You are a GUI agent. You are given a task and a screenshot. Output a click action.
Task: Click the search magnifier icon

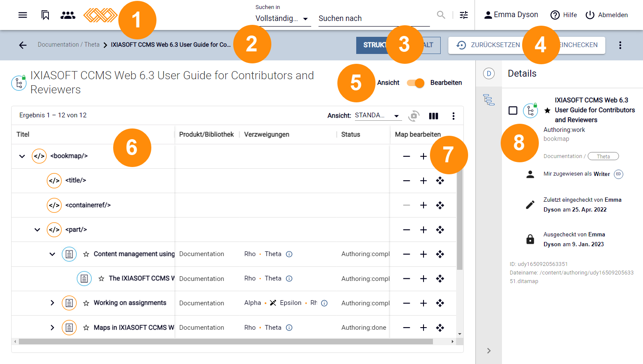[x=441, y=15]
